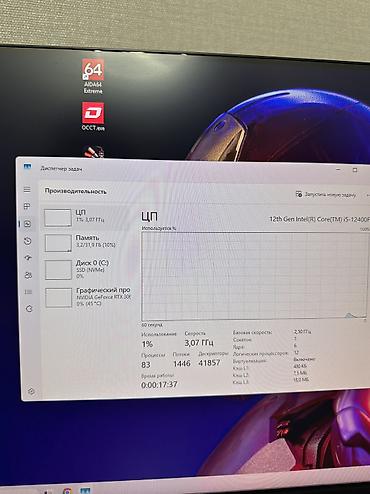Click the 60 секунд label under graph
The image size is (370, 494).
point(152,325)
